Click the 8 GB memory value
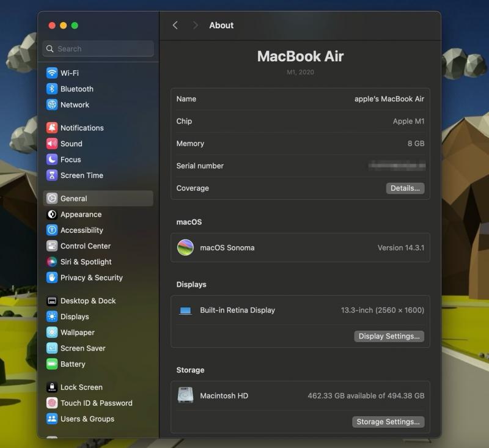 tap(416, 144)
